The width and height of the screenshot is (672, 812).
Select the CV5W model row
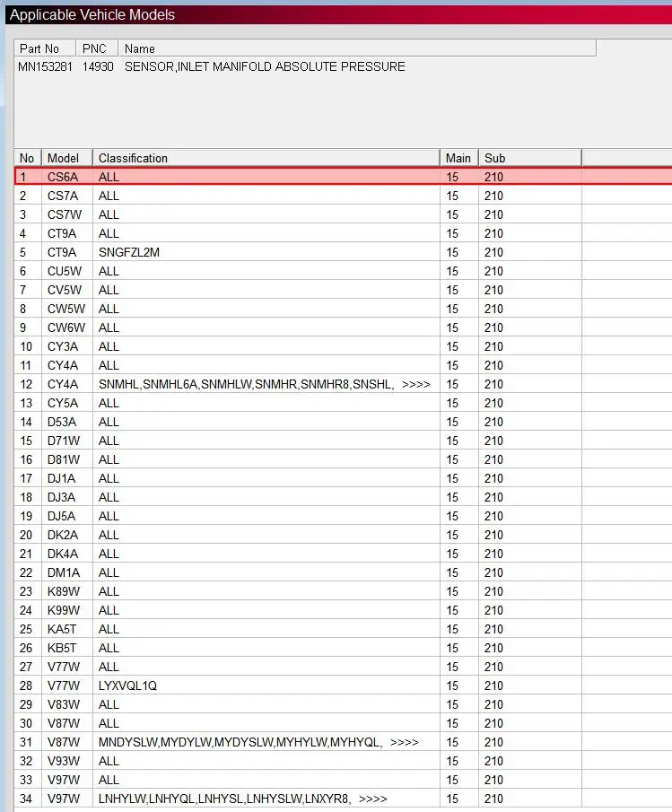(x=344, y=290)
